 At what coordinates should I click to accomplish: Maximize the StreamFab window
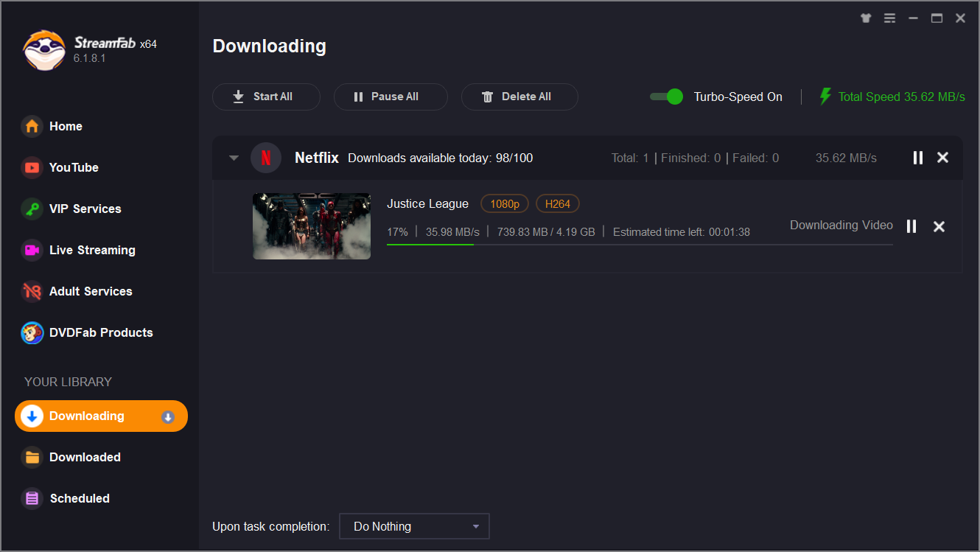click(x=937, y=18)
